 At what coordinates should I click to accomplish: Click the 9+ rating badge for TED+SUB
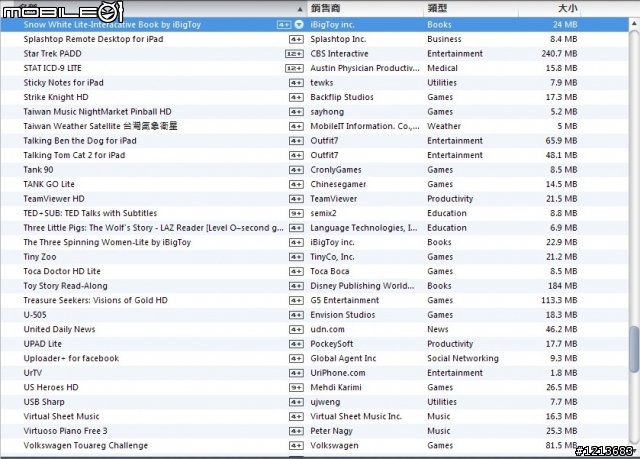296,213
